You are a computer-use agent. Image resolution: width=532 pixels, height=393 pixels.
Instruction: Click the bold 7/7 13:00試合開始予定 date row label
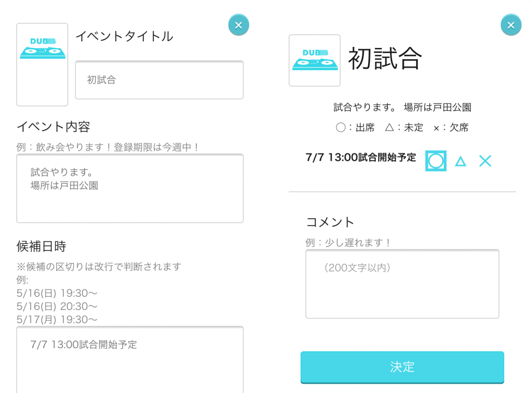pyautogui.click(x=361, y=157)
